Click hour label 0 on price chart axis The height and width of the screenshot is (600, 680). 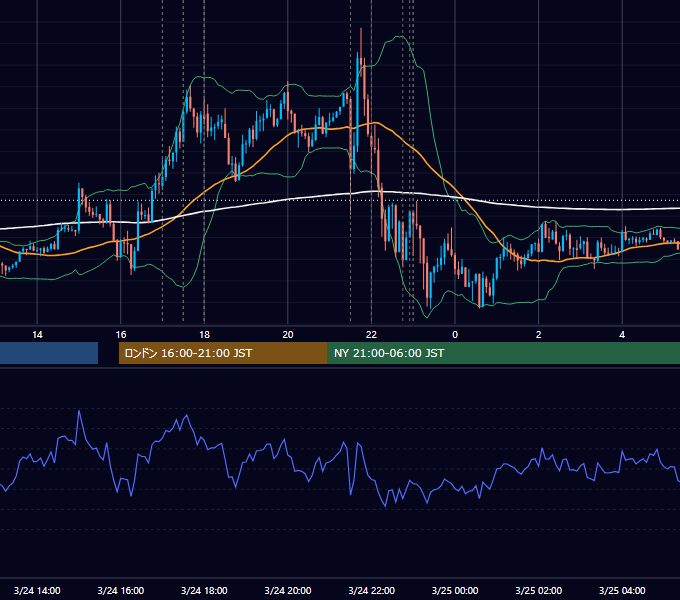pos(455,335)
